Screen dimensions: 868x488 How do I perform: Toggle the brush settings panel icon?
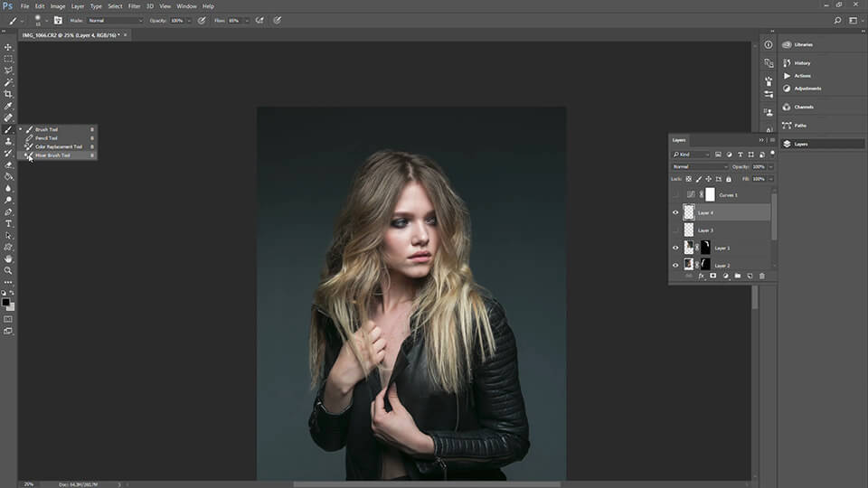(x=58, y=21)
